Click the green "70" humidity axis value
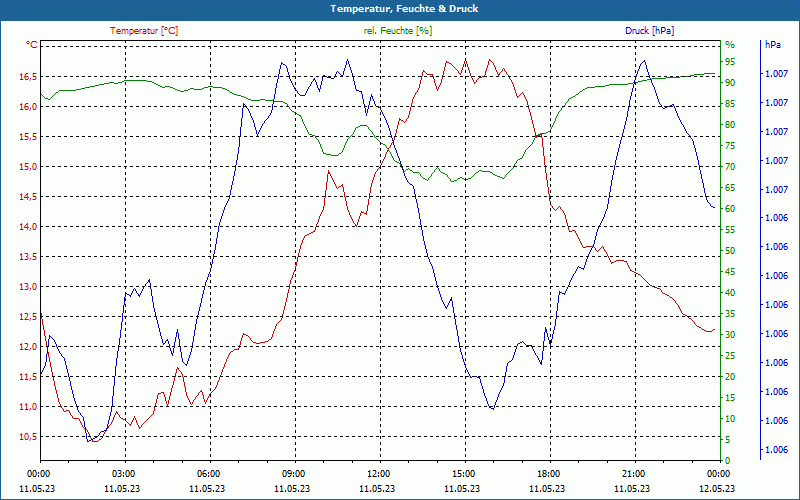Image resolution: width=800 pixels, height=500 pixels. point(730,167)
